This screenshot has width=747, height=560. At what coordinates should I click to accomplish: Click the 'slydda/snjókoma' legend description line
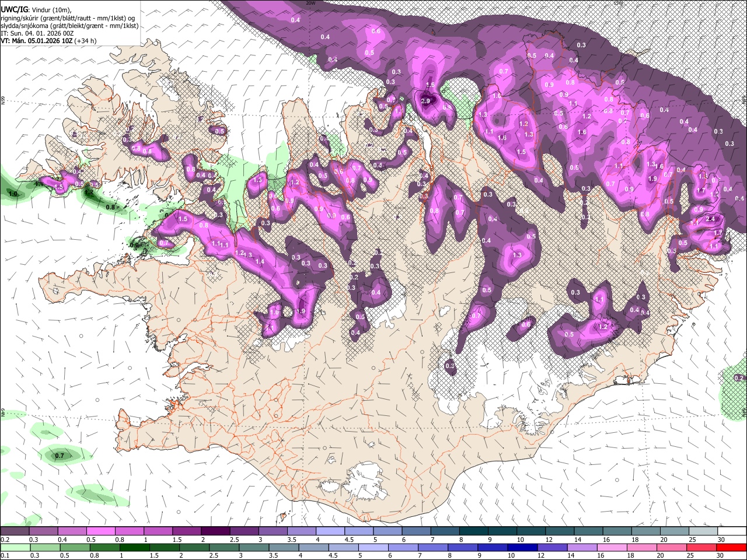point(69,26)
